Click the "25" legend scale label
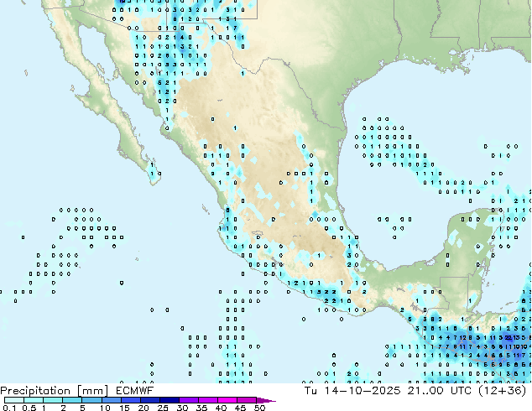 (x=163, y=408)
